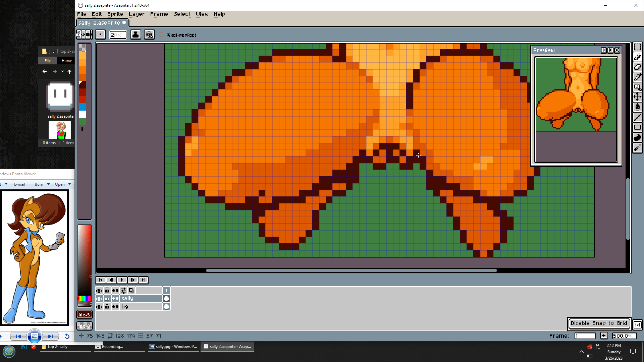This screenshot has height=362, width=644.
Task: Expand recent locations arrow in File Explorer
Action: [x=62, y=71]
